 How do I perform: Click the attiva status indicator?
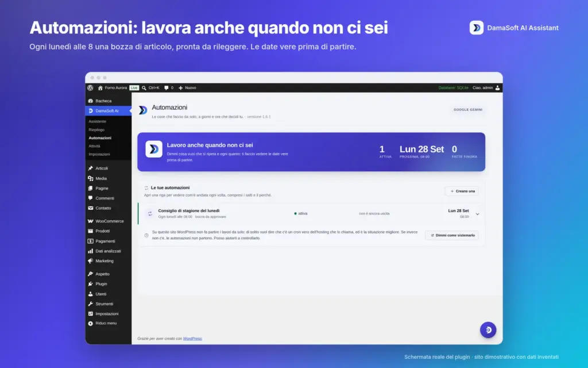[301, 214]
